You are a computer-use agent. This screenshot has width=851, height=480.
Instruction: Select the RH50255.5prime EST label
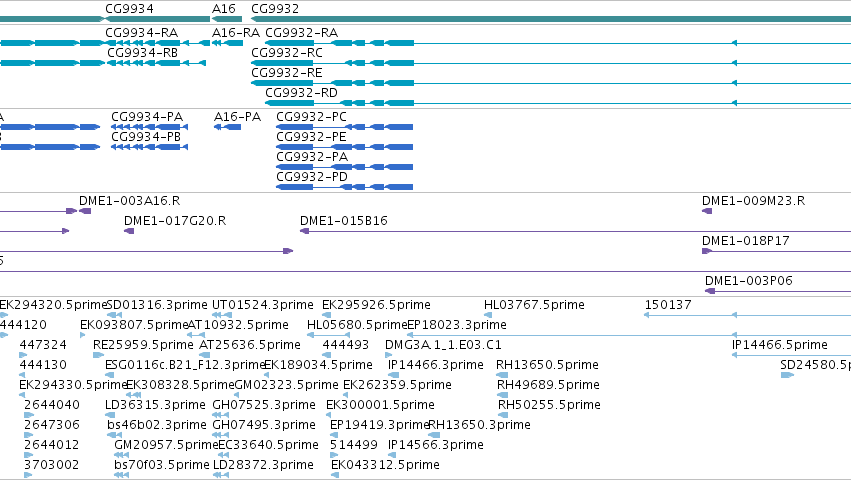point(549,406)
